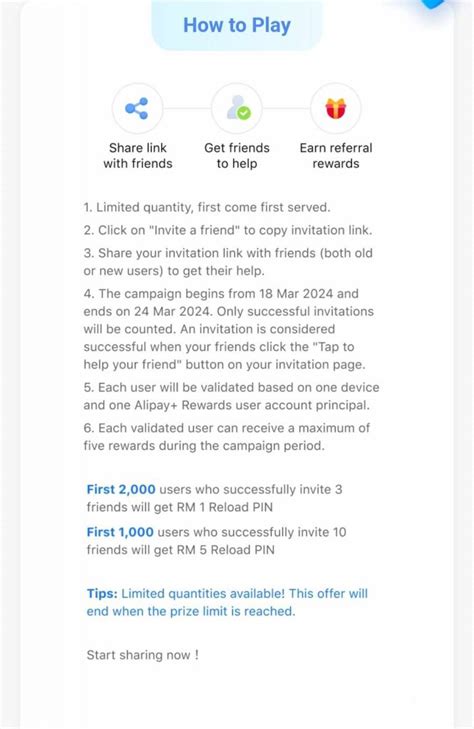Click rule 3 about sharing invitation link
This screenshot has height=729, width=474.
(228, 262)
